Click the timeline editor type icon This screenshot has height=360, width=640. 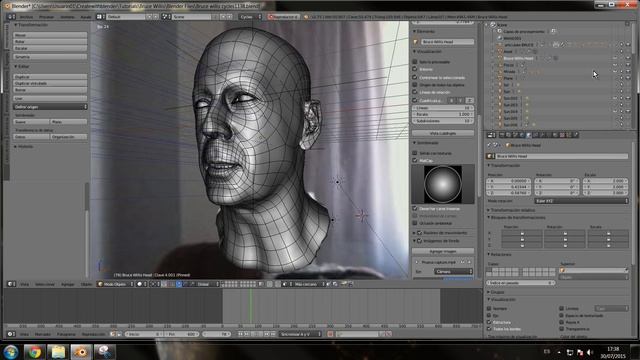pos(11,334)
